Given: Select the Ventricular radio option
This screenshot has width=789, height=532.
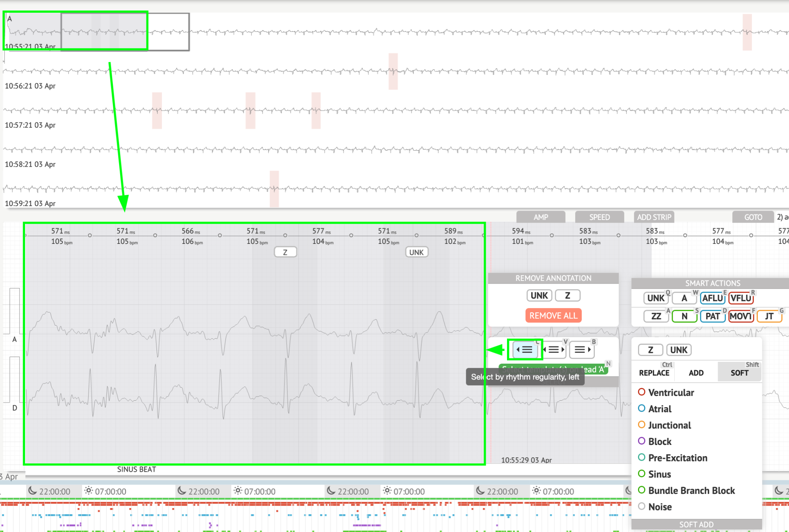Looking at the screenshot, I should [642, 392].
